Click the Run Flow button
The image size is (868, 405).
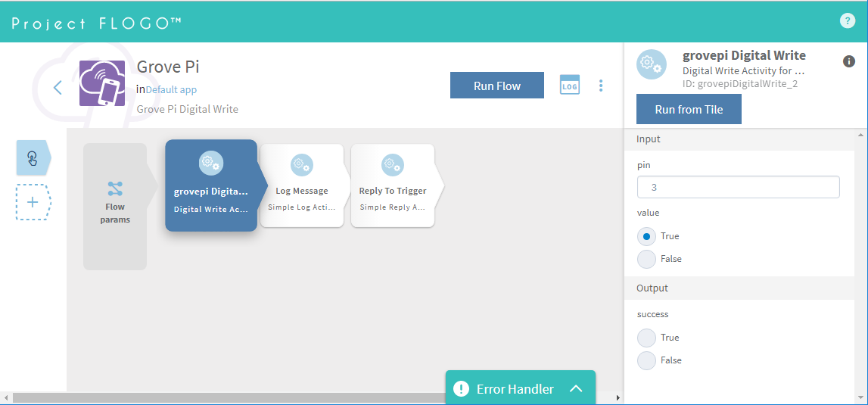(x=496, y=86)
